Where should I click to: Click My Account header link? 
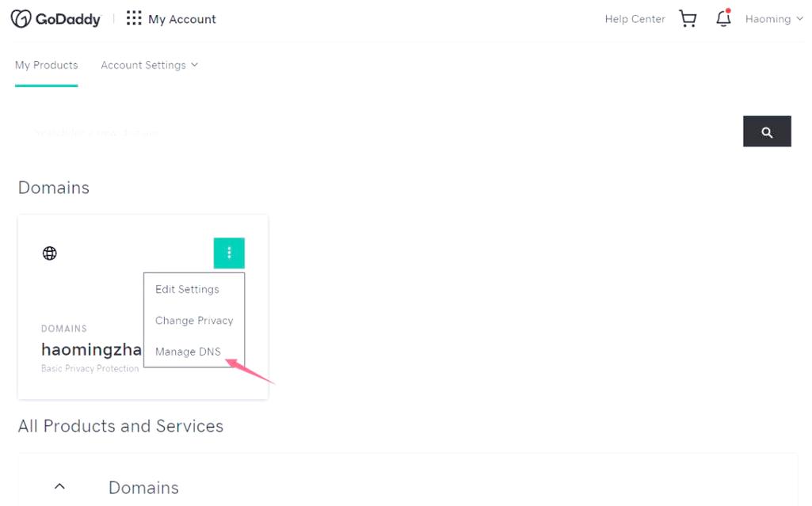click(181, 19)
